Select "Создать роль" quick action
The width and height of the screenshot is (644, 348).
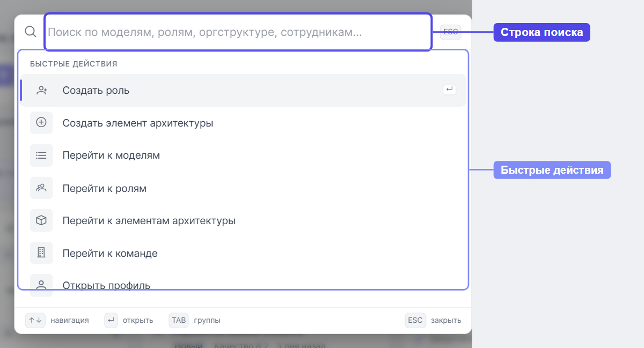coord(243,90)
